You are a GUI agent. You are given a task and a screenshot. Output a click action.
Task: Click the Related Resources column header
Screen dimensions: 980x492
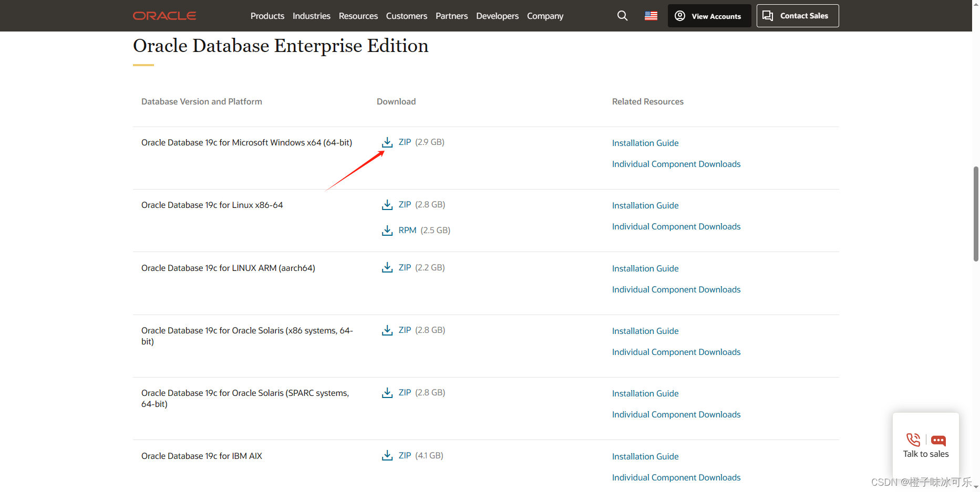pyautogui.click(x=648, y=101)
